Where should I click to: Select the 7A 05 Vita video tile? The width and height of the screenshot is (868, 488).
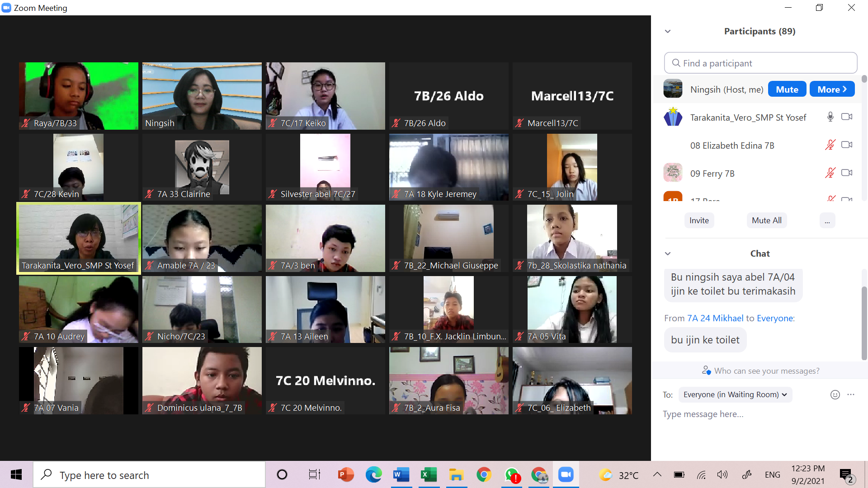coord(572,310)
